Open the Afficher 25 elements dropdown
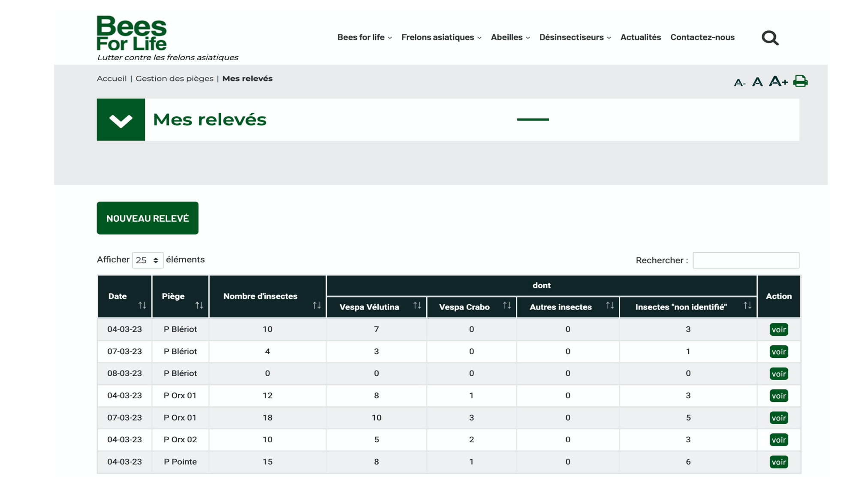Image resolution: width=868 pixels, height=486 pixels. (x=147, y=260)
